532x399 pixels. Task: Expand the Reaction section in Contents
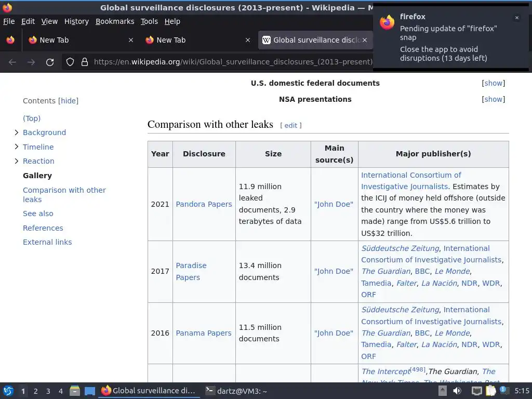pyautogui.click(x=16, y=161)
